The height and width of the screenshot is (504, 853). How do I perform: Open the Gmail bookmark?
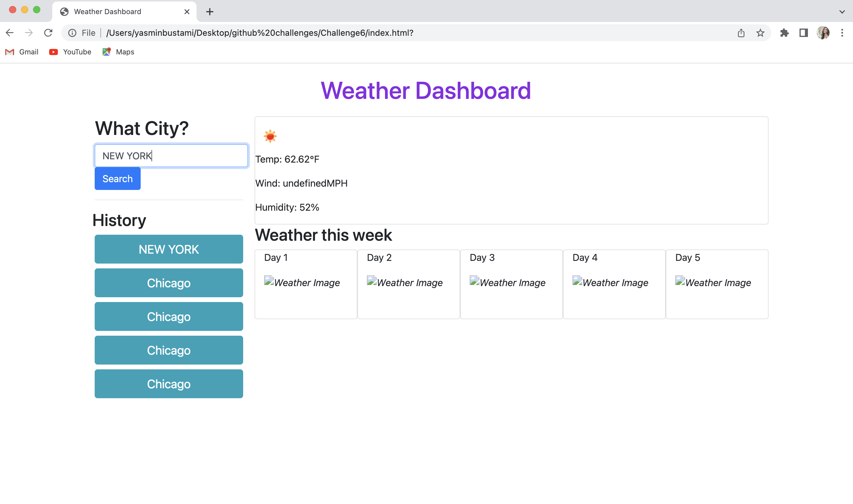[x=22, y=52]
